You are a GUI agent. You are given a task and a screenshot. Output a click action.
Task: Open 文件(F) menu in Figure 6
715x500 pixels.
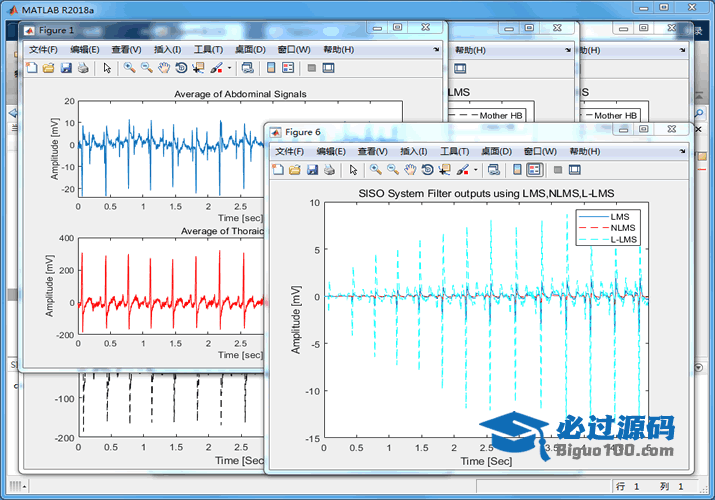[x=290, y=151]
